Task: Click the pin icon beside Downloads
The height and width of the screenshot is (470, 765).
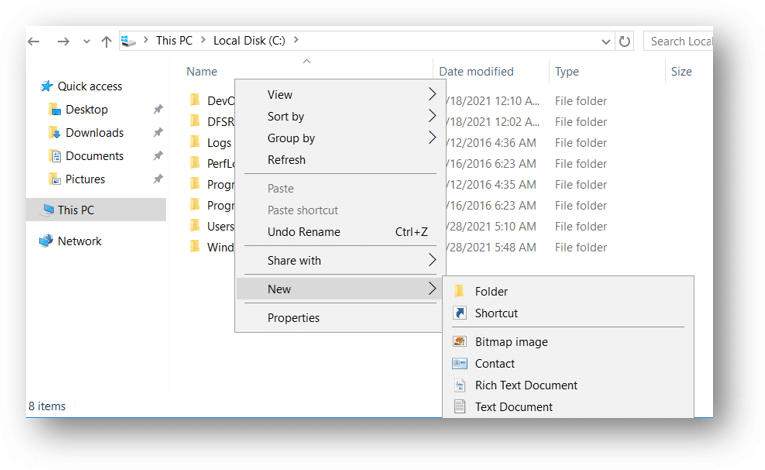Action: click(x=158, y=132)
